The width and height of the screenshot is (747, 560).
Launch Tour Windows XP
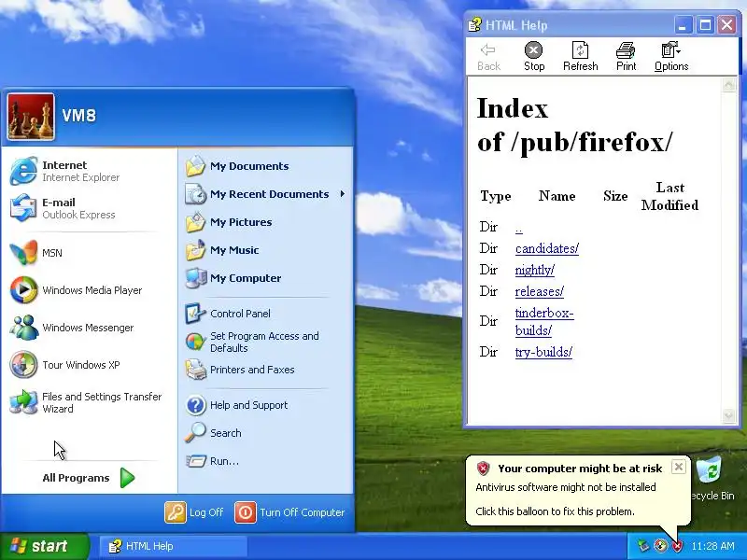[89, 365]
